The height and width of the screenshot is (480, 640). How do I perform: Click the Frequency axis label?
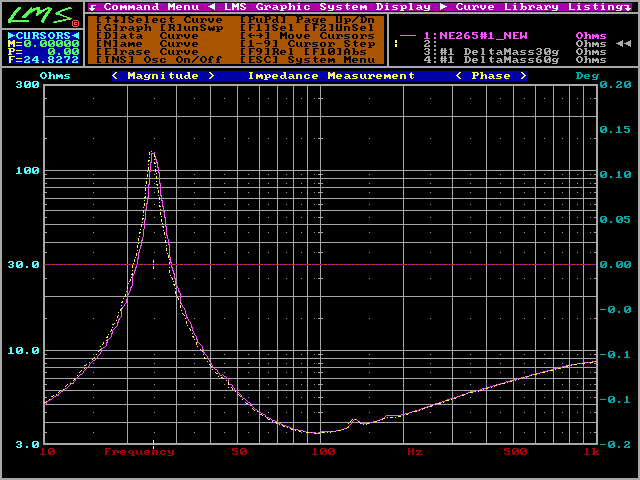click(x=140, y=452)
